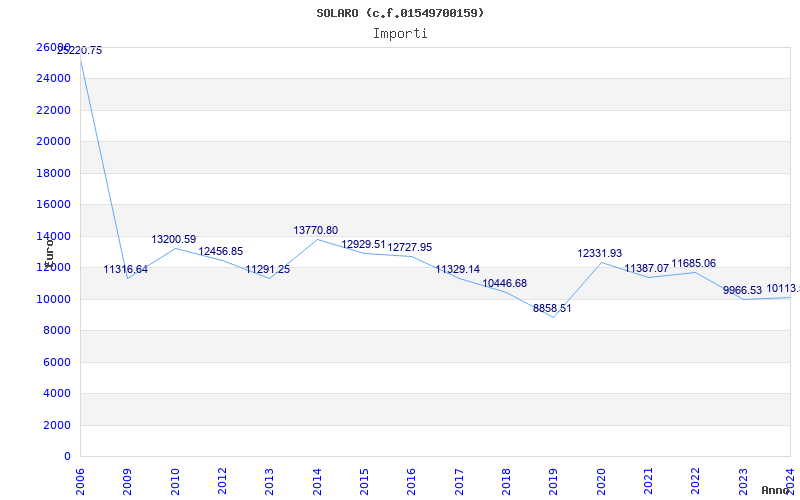Viewport: 800px width, 500px height.
Task: Select the year 2010 axis label
Action: coord(174,482)
